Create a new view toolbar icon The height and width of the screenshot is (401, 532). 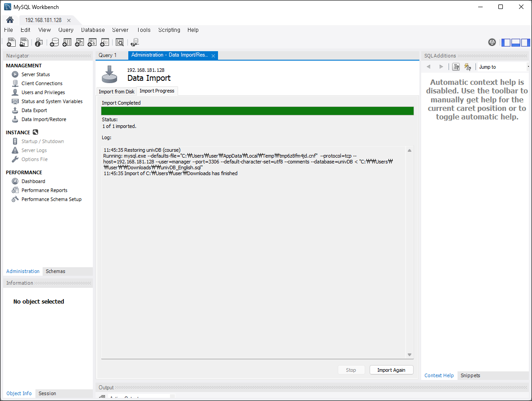[79, 43]
